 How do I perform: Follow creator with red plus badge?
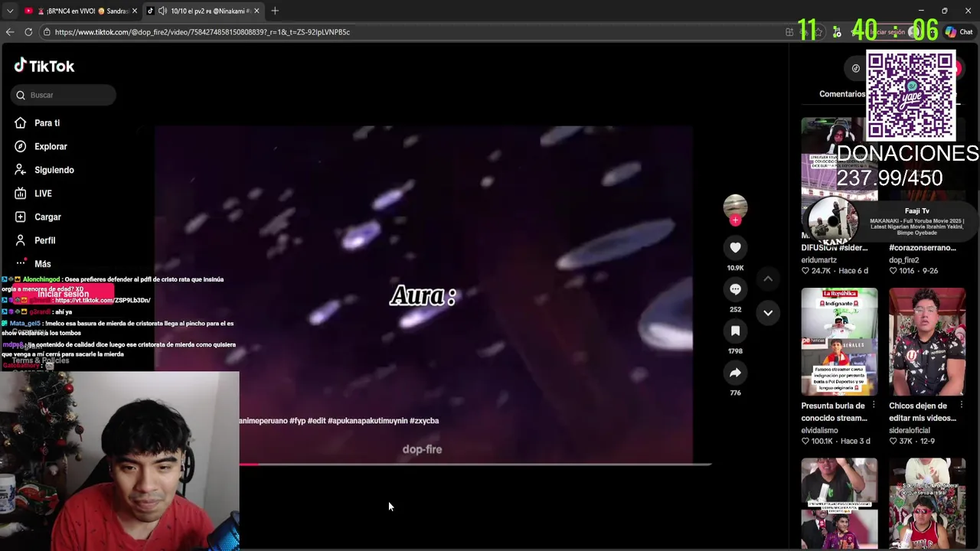point(735,220)
